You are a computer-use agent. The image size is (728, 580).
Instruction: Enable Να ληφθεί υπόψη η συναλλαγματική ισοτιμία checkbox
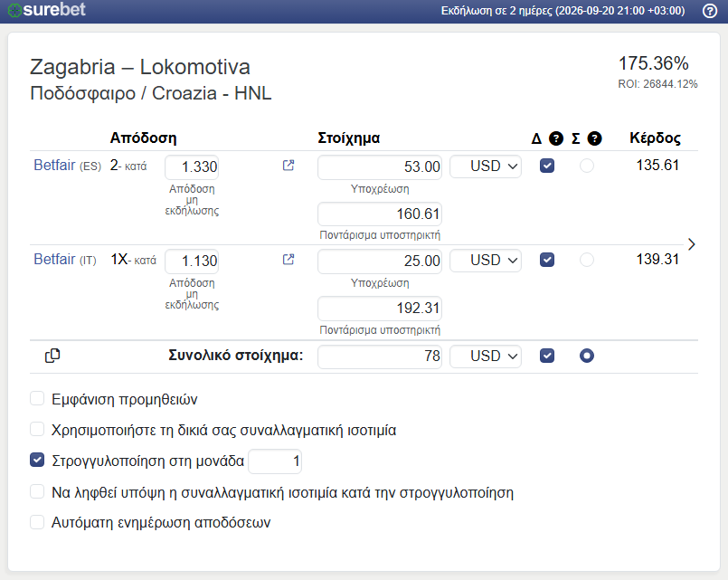coord(37,491)
